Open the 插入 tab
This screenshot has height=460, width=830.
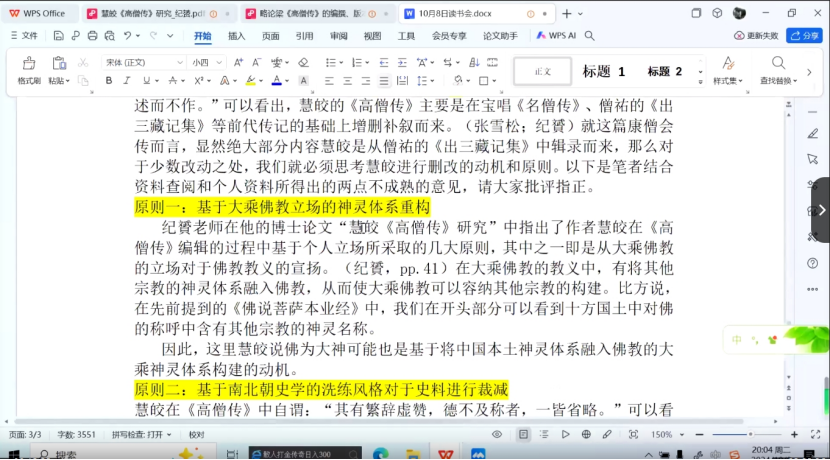pyautogui.click(x=237, y=35)
